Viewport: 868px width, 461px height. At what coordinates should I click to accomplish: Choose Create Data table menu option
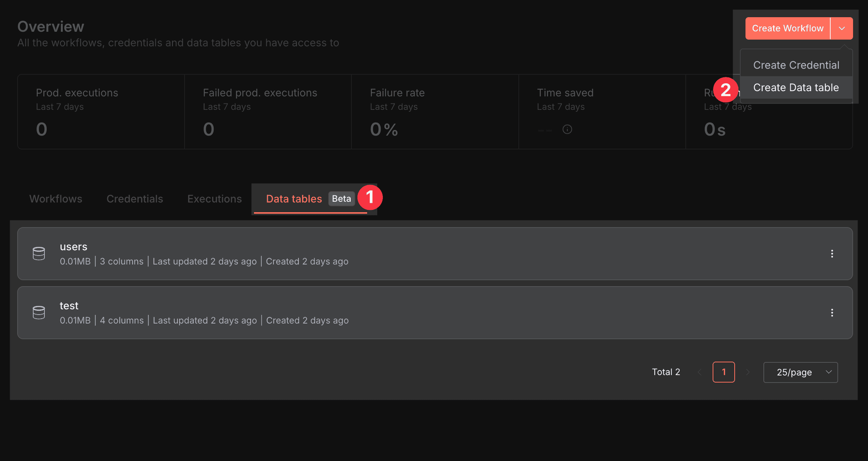click(x=796, y=87)
